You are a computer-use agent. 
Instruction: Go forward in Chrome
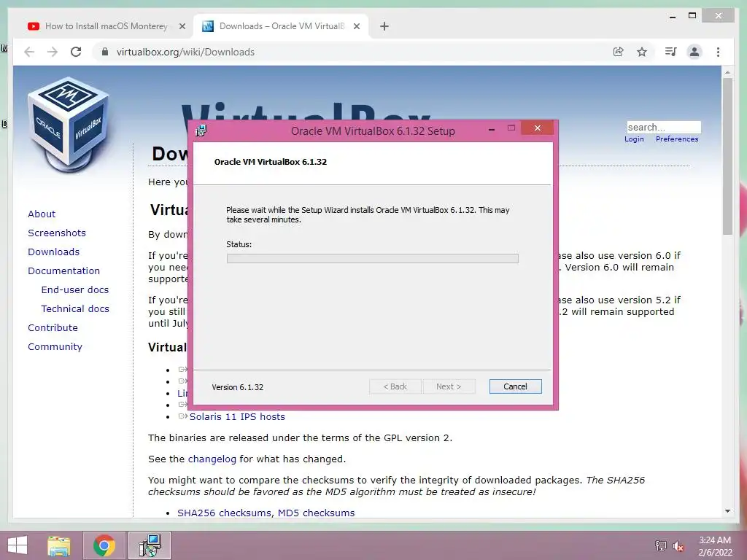(53, 52)
